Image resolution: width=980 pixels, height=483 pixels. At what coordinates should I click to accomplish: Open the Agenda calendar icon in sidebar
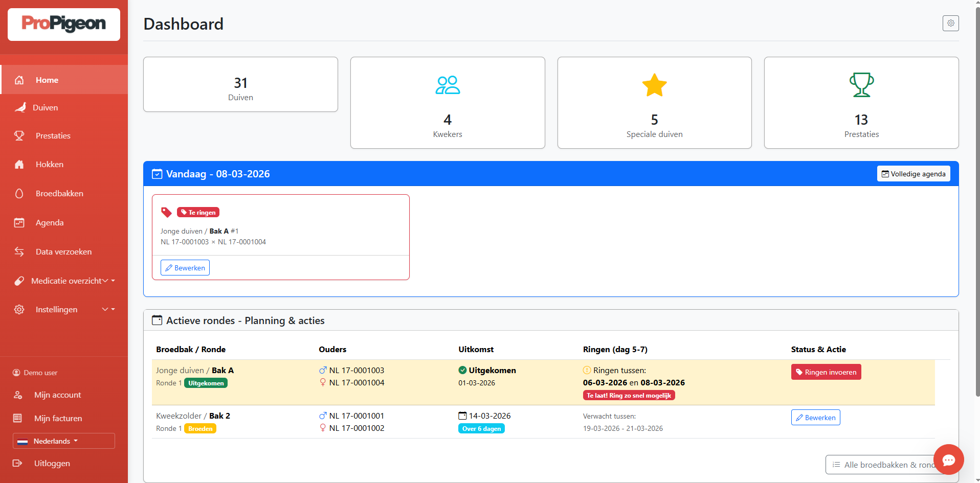[19, 222]
